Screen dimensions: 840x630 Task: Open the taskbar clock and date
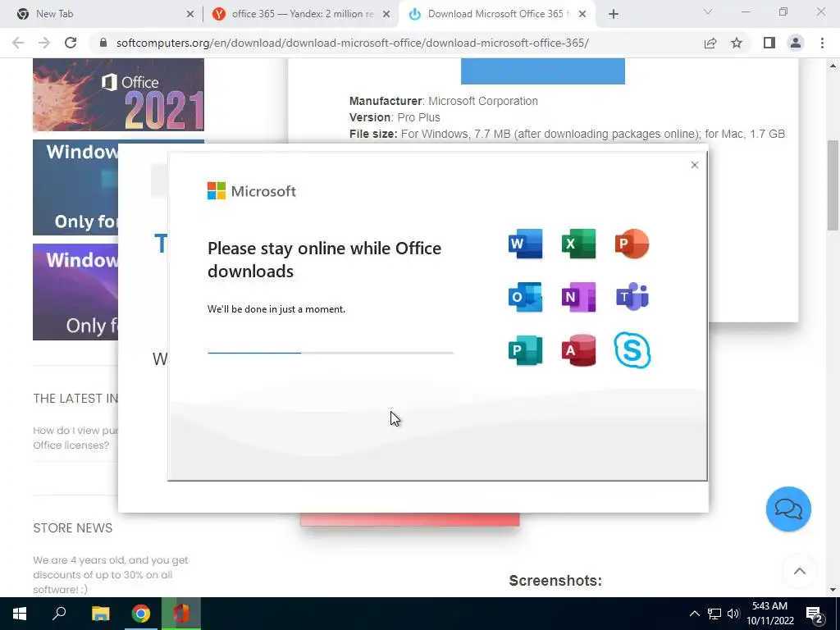[x=769, y=614]
